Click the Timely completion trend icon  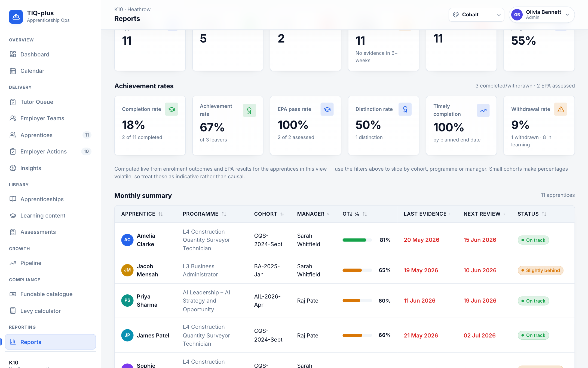pos(483,110)
